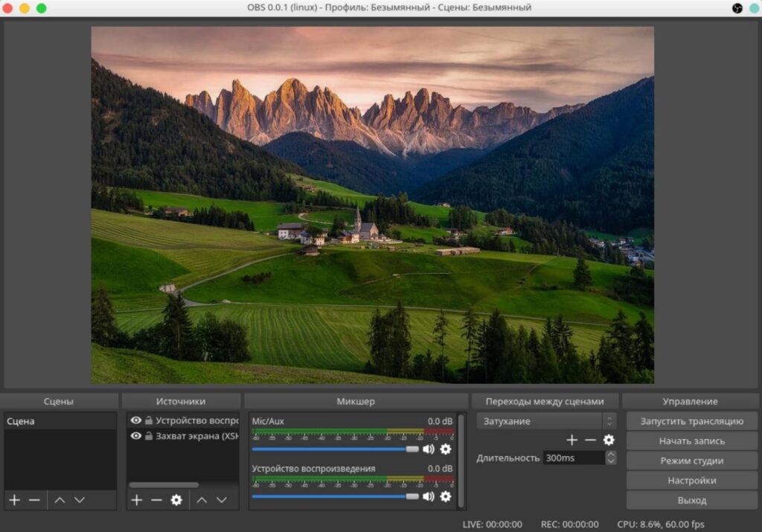Add a scene transition with plus icon
Screen dimensions: 762x532
[x=571, y=440]
